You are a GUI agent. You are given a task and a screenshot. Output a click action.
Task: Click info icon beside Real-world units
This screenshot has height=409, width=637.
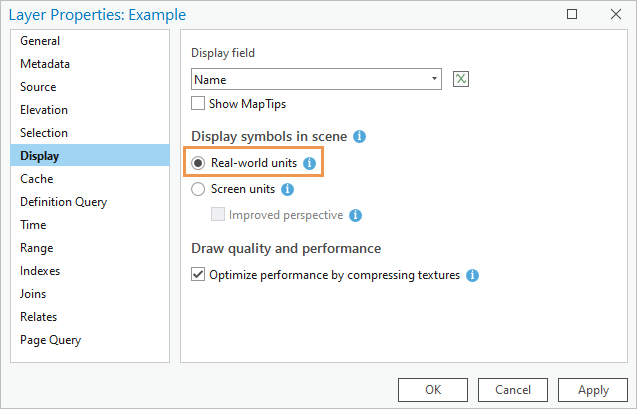(x=310, y=162)
